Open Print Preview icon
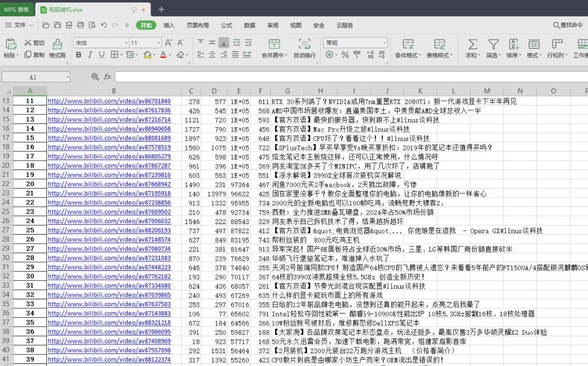This screenshot has height=366, width=588. point(92,25)
